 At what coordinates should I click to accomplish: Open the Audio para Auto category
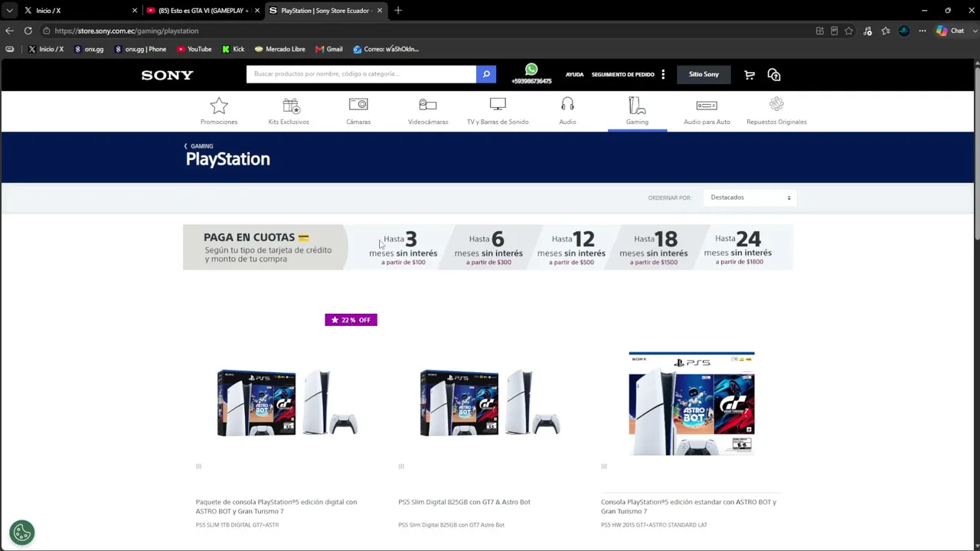707,111
